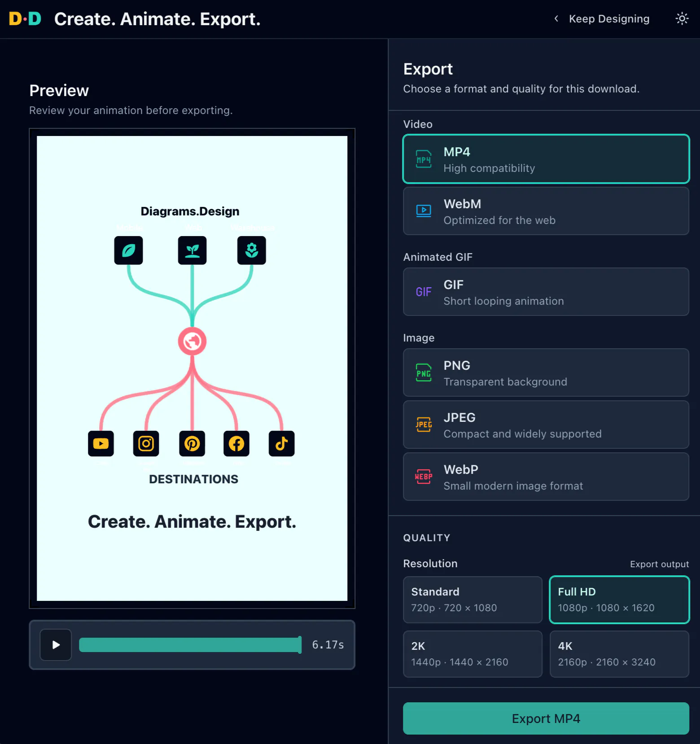Choose the 2K 1440p resolution
Screen dimensions: 700x744
[x=472, y=654]
